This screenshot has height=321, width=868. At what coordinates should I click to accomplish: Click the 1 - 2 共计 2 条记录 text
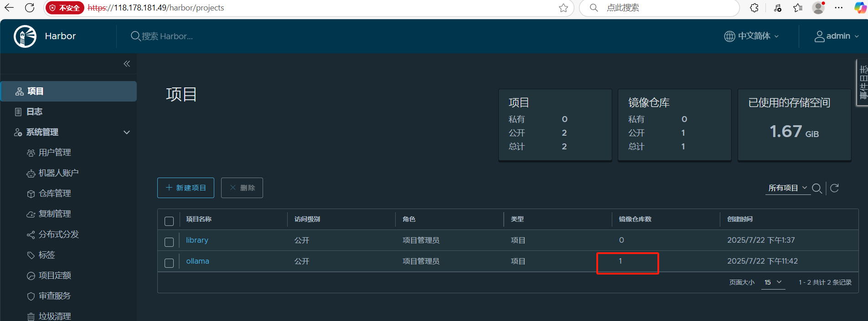(825, 282)
